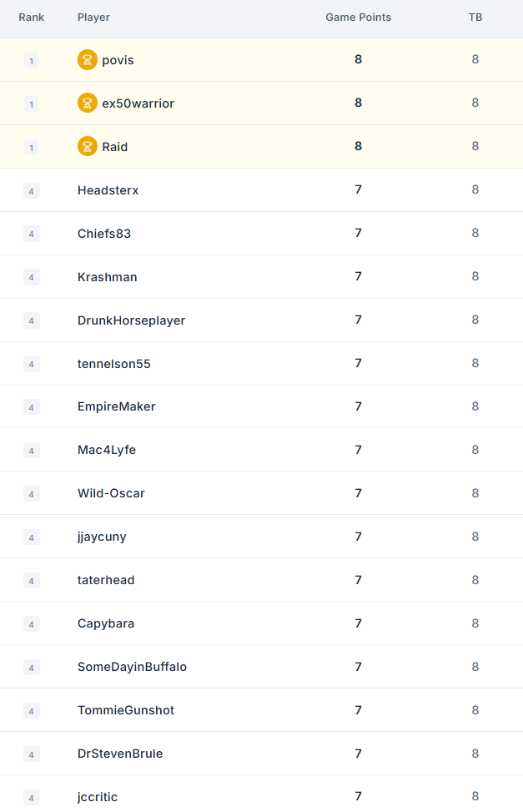This screenshot has height=812, width=523.
Task: Select the rank badge in Capybara's row
Action: 31,624
